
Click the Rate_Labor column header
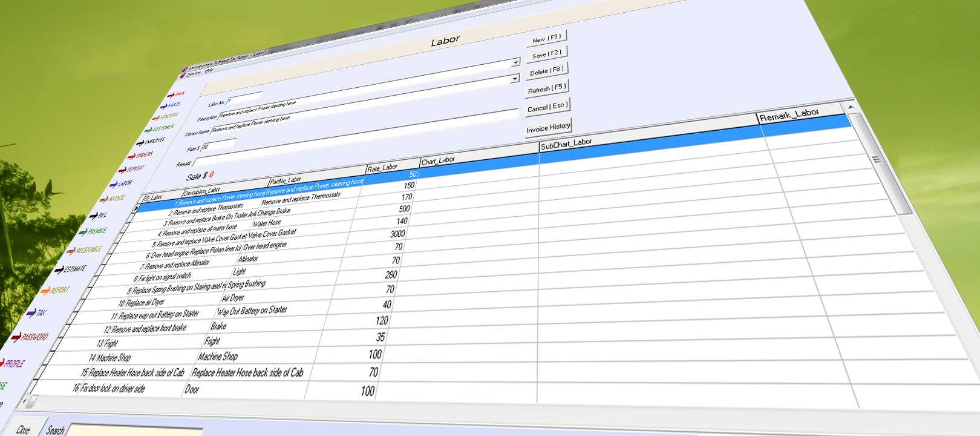coord(382,168)
